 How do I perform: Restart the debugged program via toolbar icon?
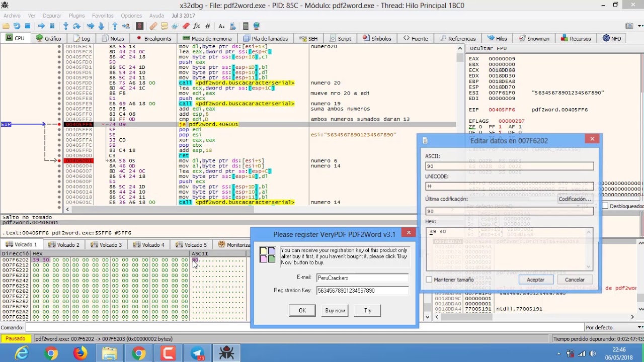pos(17,26)
